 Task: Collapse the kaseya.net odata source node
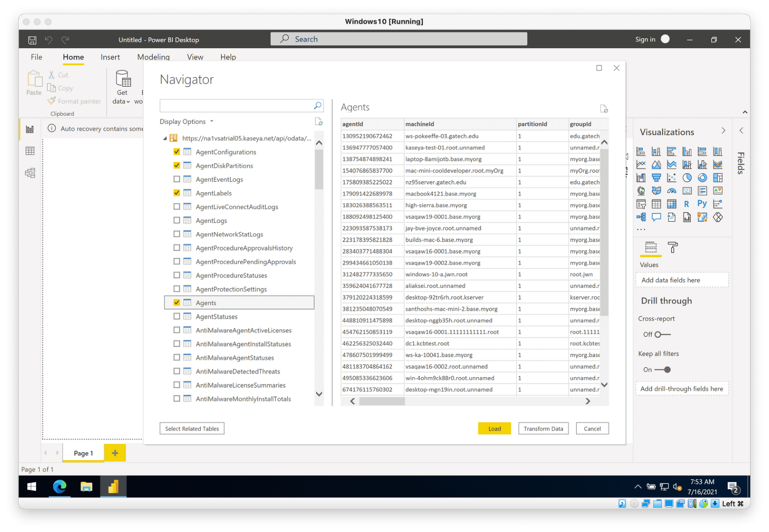[x=165, y=138]
